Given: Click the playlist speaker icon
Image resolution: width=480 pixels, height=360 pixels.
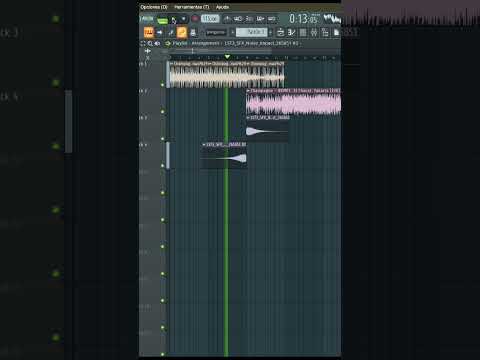Looking at the screenshot, I should tap(157, 43).
